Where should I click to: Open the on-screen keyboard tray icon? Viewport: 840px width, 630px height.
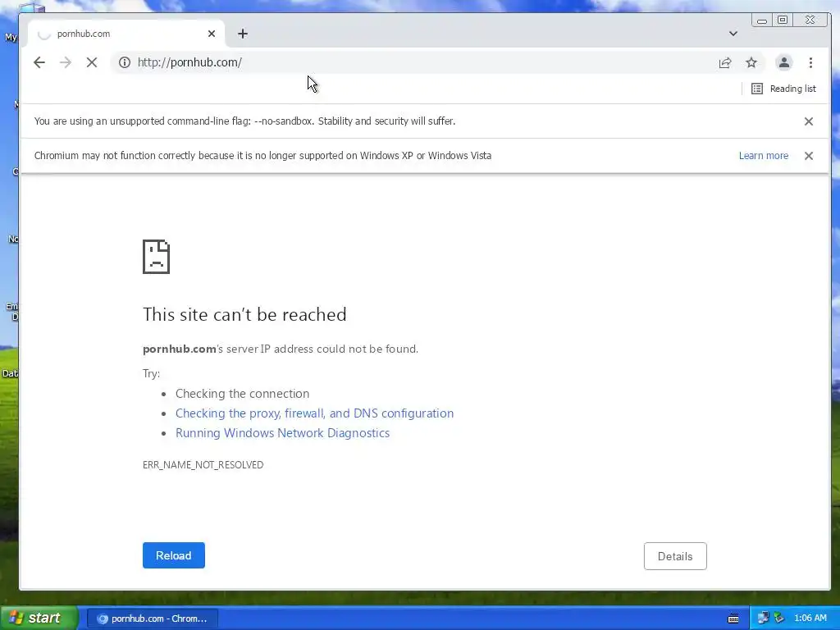pyautogui.click(x=733, y=619)
